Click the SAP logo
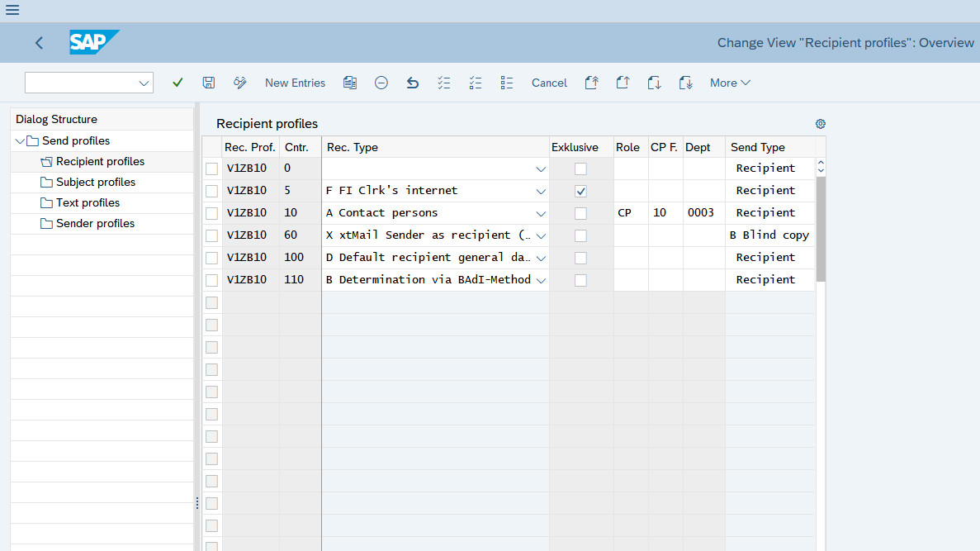The width and height of the screenshot is (980, 551). tap(94, 42)
